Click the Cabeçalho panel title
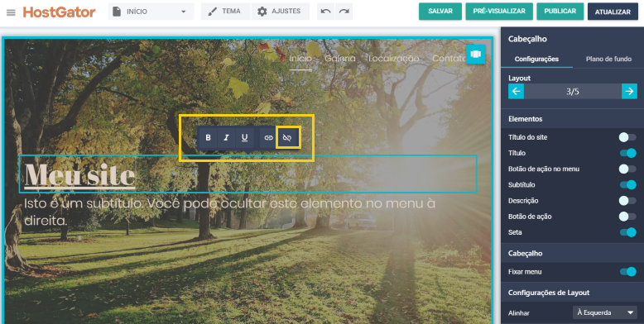 coord(527,39)
